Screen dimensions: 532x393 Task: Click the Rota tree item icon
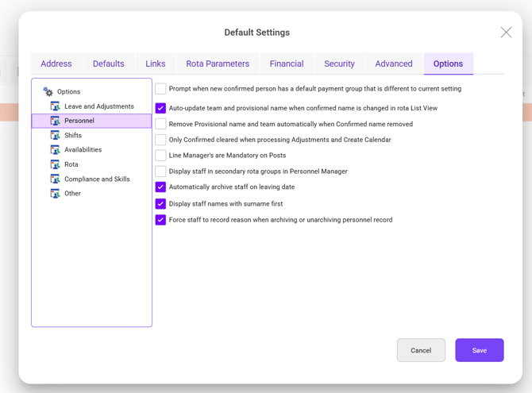coord(55,164)
